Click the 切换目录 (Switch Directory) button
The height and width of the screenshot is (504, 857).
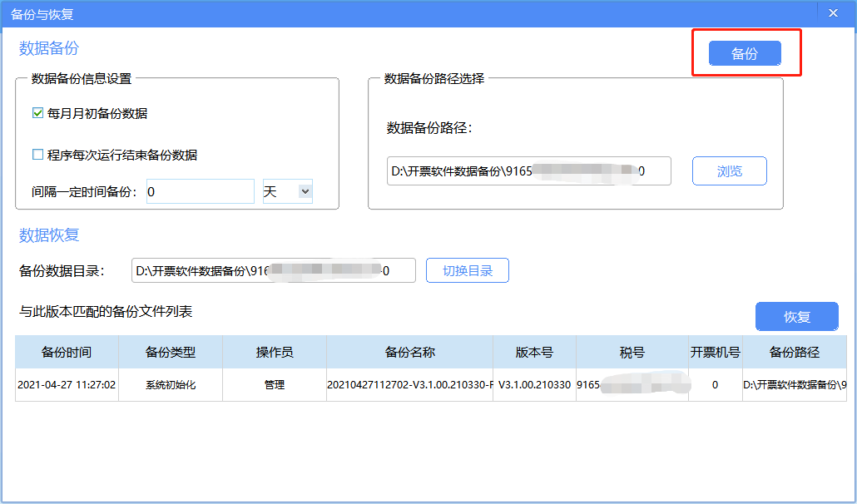[467, 269]
